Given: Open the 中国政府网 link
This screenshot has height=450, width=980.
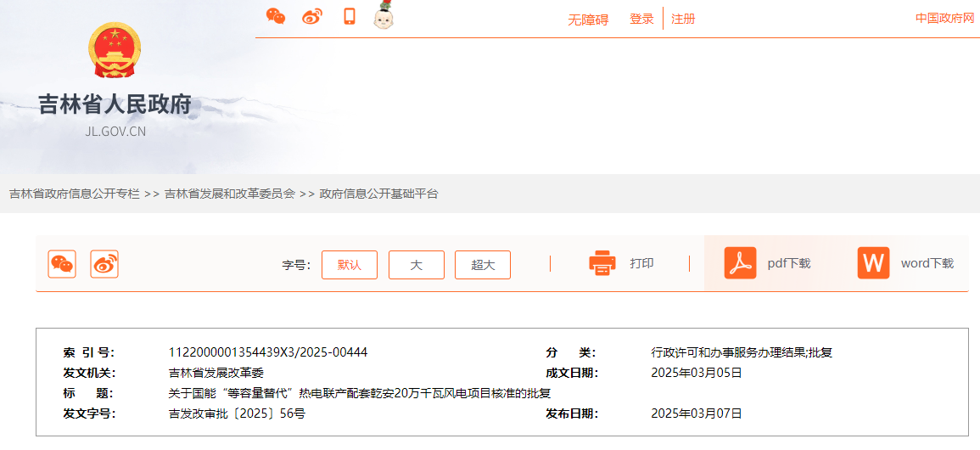Looking at the screenshot, I should [x=945, y=18].
